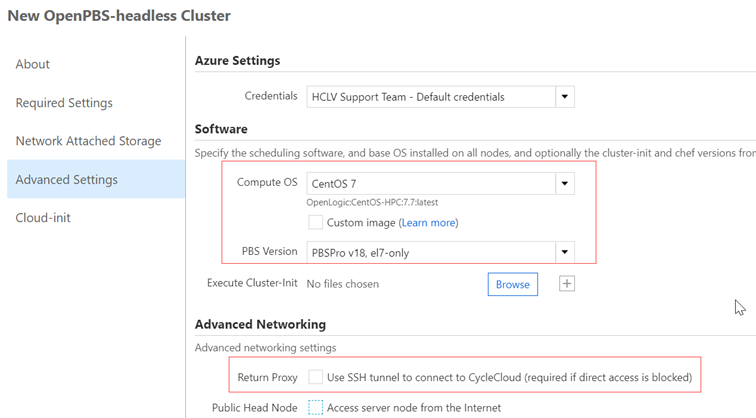Toggle Return Proxy SSH tunnel checkbox
The image size is (756, 418).
pyautogui.click(x=316, y=377)
